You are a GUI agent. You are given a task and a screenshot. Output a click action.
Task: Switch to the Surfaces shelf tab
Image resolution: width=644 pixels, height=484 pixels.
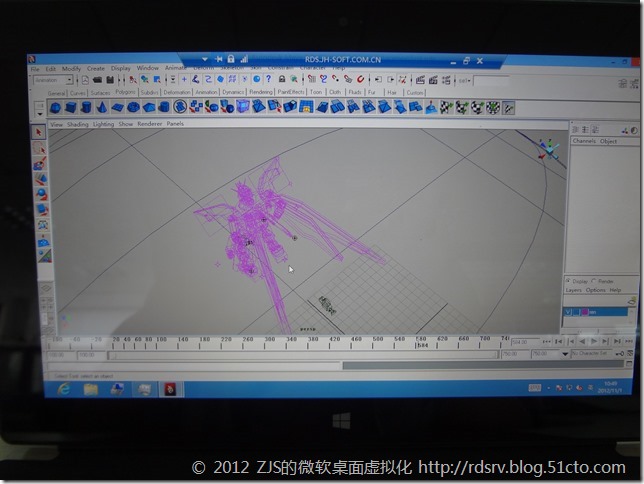tap(101, 93)
